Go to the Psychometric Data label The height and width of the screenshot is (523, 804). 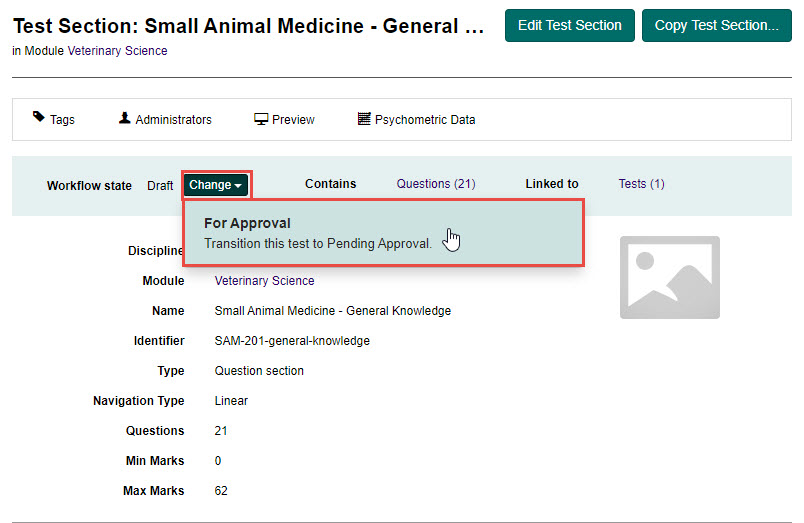pyautogui.click(x=425, y=120)
